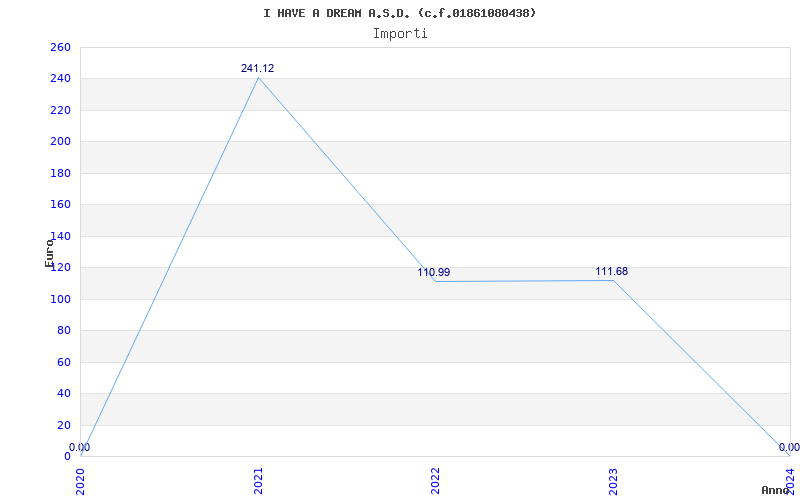Click the 260 y-axis tick label
The image size is (800, 500).
click(x=60, y=47)
